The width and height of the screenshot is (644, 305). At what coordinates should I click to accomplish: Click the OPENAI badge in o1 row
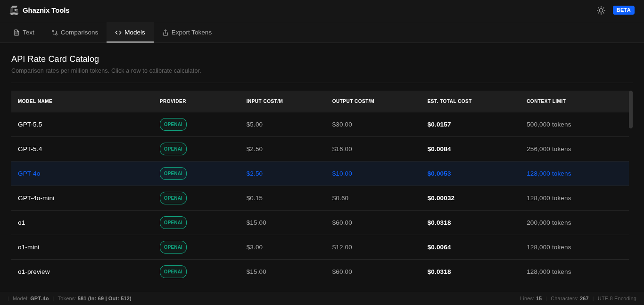[x=173, y=223]
